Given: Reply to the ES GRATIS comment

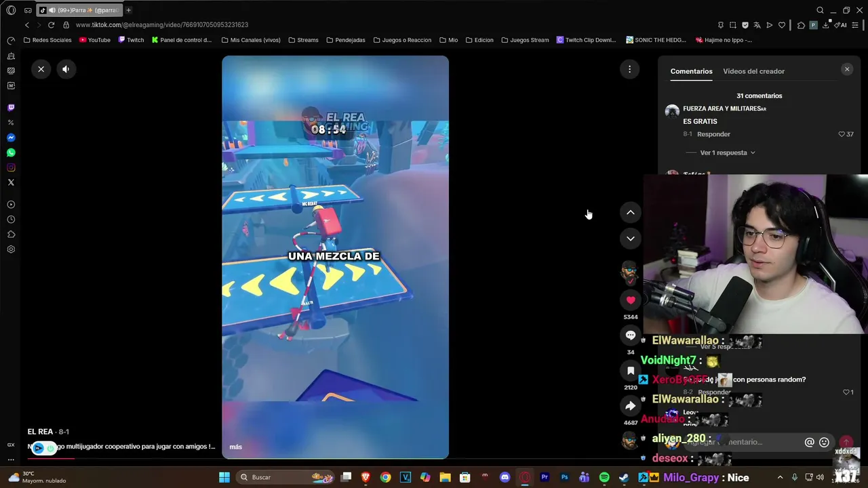Looking at the screenshot, I should 713,134.
